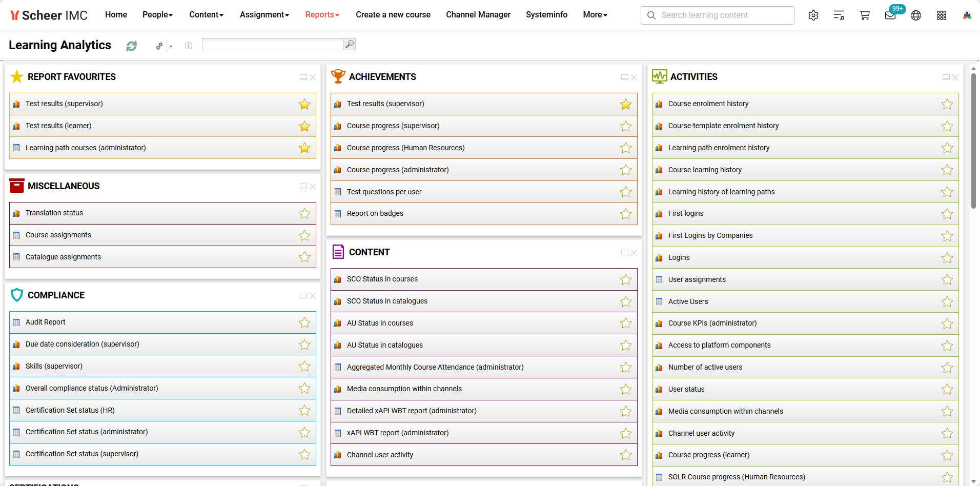Screen dimensions: 980x486
Task: Toggle favourite star for Audit Report
Action: (x=304, y=322)
